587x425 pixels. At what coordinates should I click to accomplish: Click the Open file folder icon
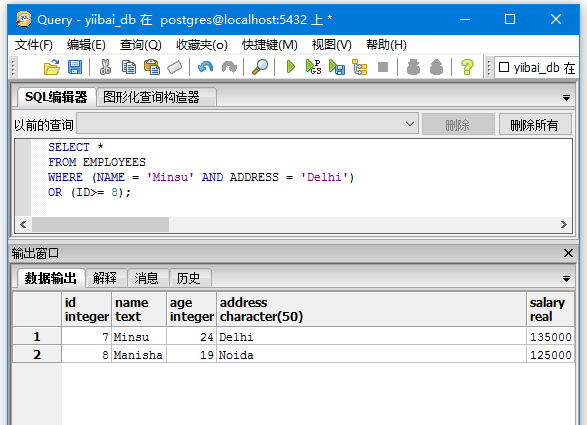coord(52,67)
